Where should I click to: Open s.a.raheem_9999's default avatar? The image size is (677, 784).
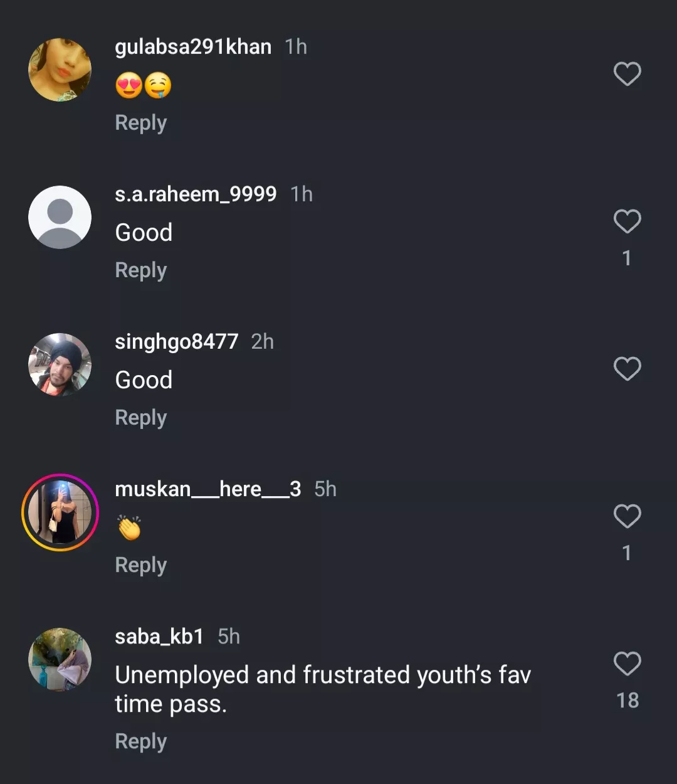pos(60,217)
